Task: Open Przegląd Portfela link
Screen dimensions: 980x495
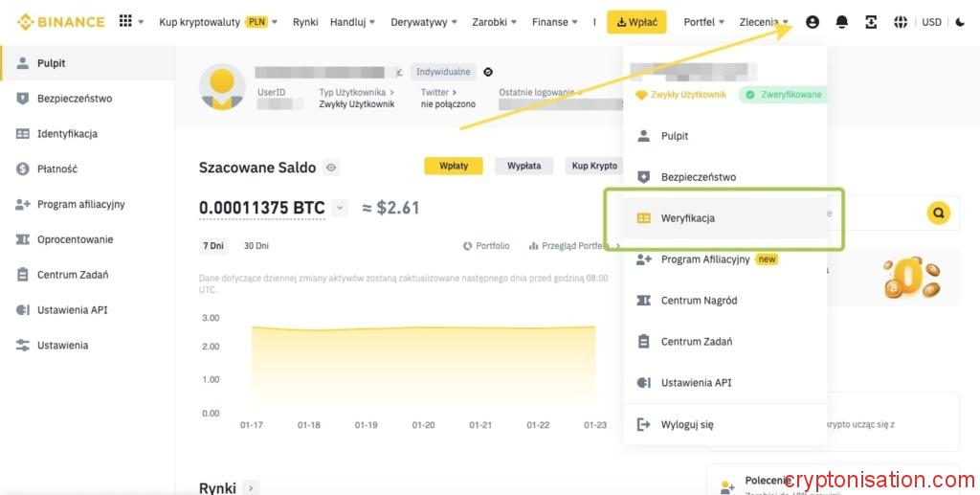Action: [573, 246]
